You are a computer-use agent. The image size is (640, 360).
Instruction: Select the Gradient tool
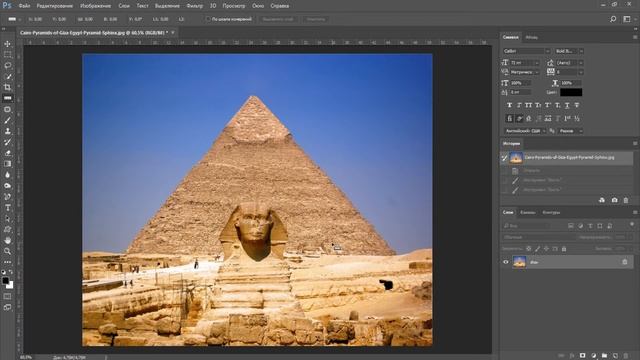coord(7,164)
